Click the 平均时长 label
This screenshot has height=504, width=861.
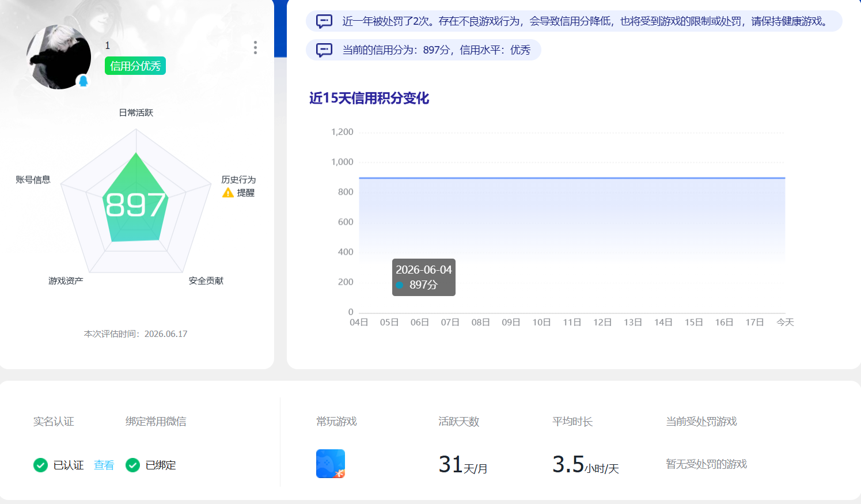click(x=572, y=422)
